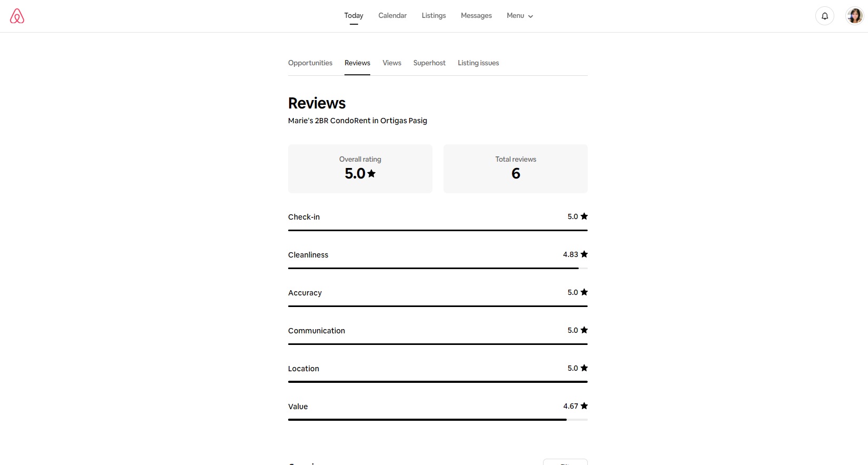This screenshot has width=868, height=465.
Task: Open the profile avatar menu
Action: [x=854, y=16]
